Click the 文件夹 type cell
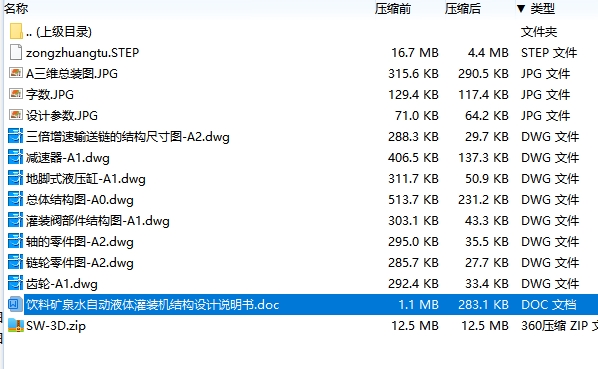Screen dimensions: 598x369 pyautogui.click(x=539, y=32)
